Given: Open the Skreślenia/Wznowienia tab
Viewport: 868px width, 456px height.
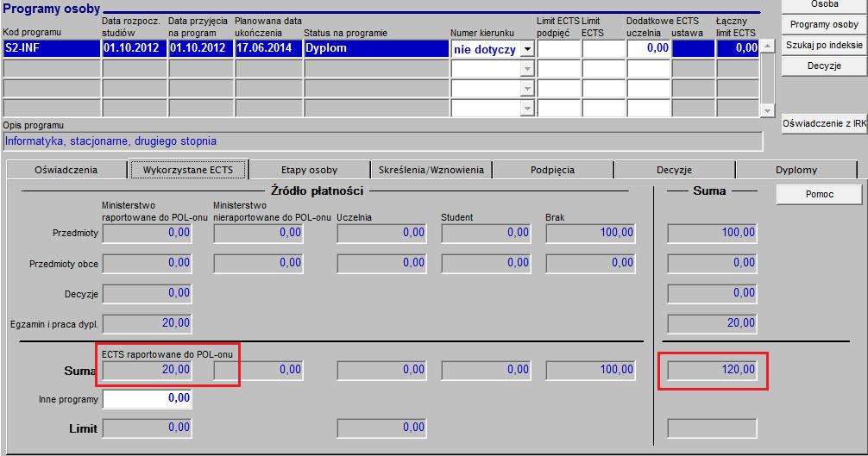Looking at the screenshot, I should (x=431, y=170).
